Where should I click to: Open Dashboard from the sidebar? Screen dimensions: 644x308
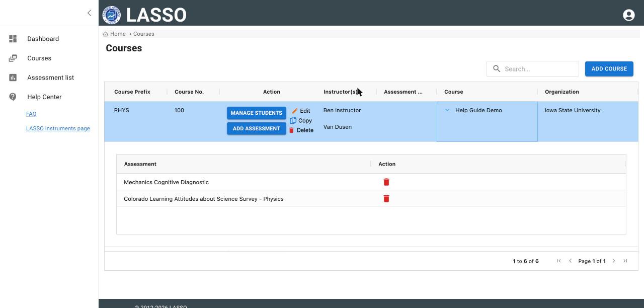pyautogui.click(x=43, y=39)
